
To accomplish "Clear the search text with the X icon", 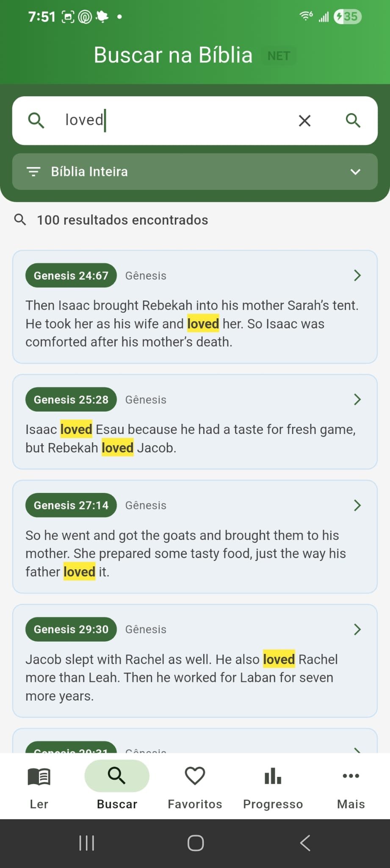I will (x=304, y=121).
